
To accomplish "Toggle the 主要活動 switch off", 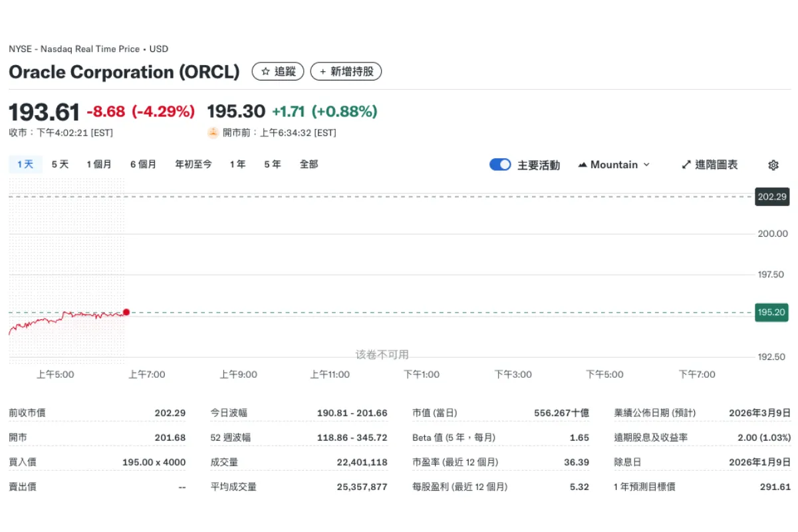I will [x=499, y=164].
